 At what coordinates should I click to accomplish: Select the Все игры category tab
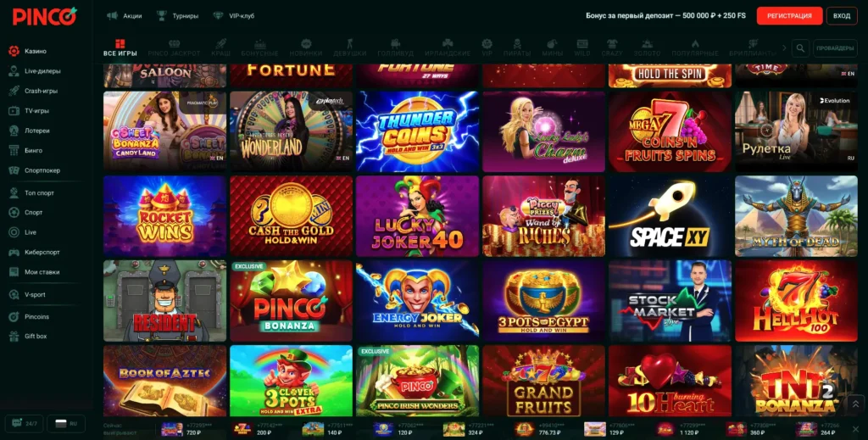coord(120,48)
